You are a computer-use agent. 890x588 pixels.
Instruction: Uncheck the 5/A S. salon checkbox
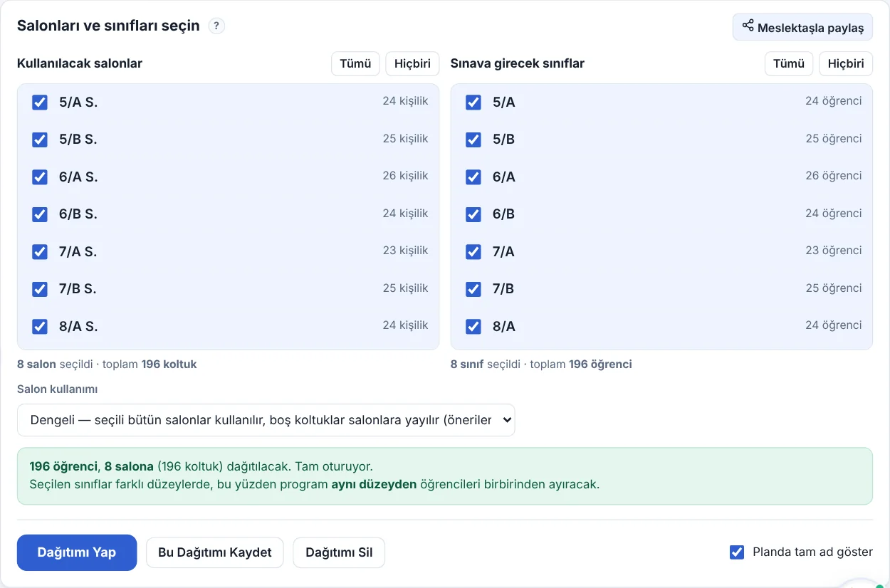tap(40, 103)
